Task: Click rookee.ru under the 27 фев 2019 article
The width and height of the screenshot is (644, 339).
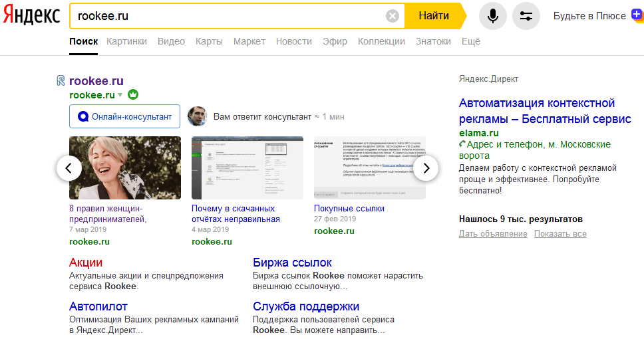Action: pos(334,231)
